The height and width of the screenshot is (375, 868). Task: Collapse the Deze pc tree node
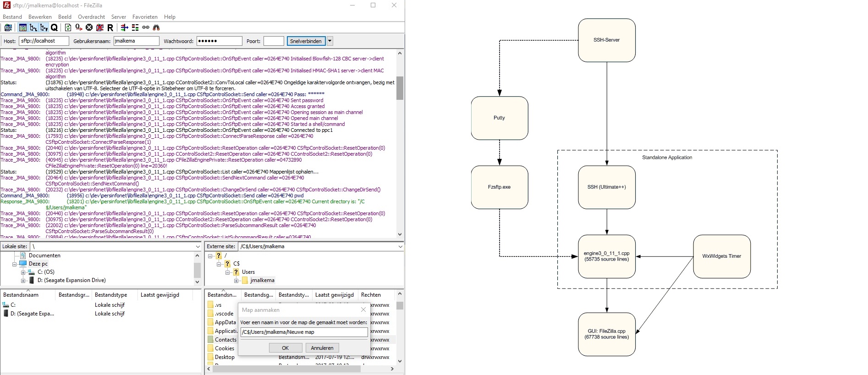[x=14, y=264]
